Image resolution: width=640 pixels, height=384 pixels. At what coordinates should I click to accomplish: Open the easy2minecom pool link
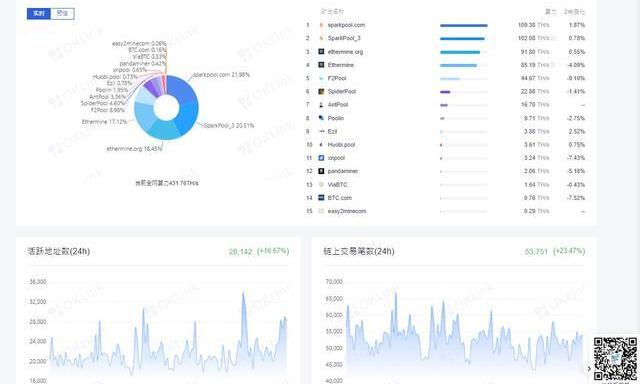347,211
